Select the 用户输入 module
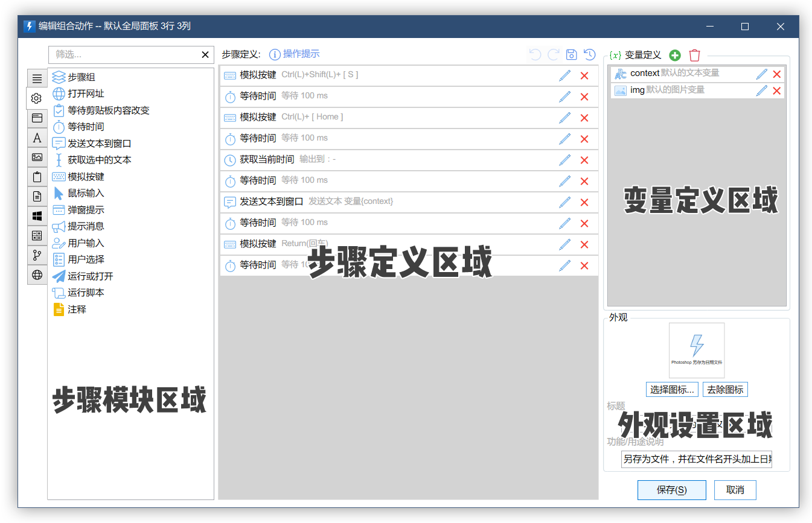Viewport: 812px width, 523px height. (x=78, y=243)
